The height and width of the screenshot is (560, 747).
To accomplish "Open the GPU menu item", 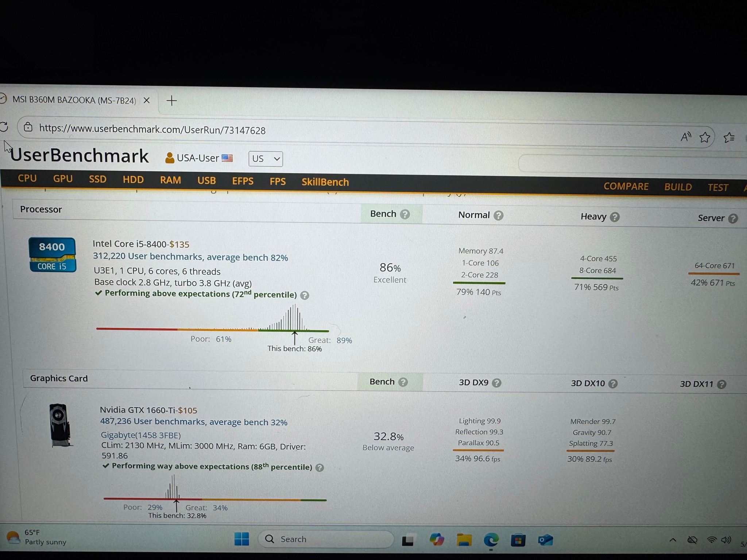I will tap(63, 179).
